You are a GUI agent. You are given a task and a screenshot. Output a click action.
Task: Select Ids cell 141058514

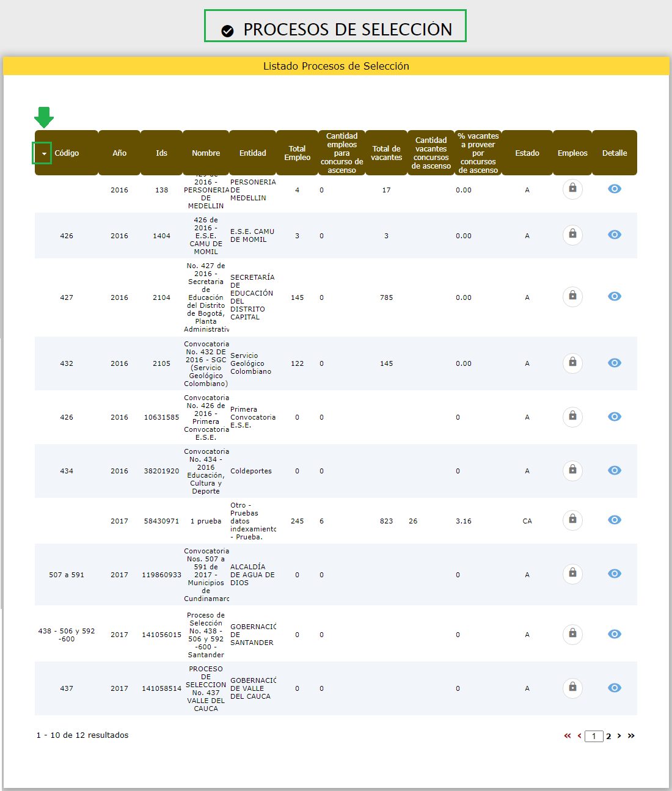(161, 688)
